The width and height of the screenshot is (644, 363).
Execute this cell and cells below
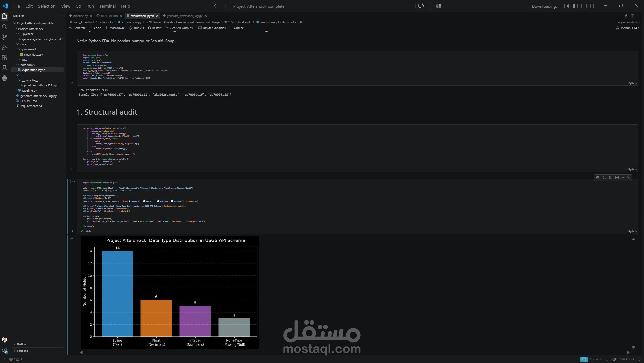click(610, 177)
